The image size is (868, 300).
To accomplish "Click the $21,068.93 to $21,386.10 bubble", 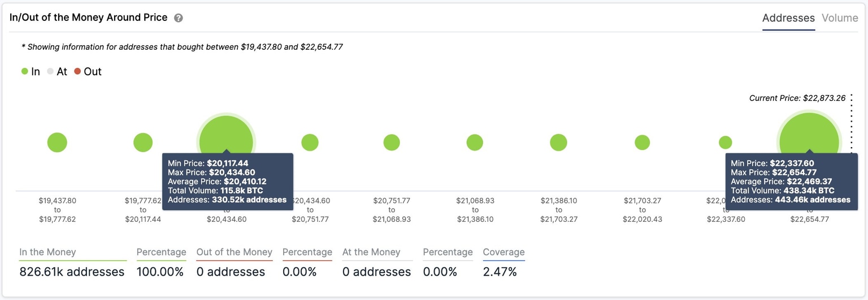I will tap(475, 143).
